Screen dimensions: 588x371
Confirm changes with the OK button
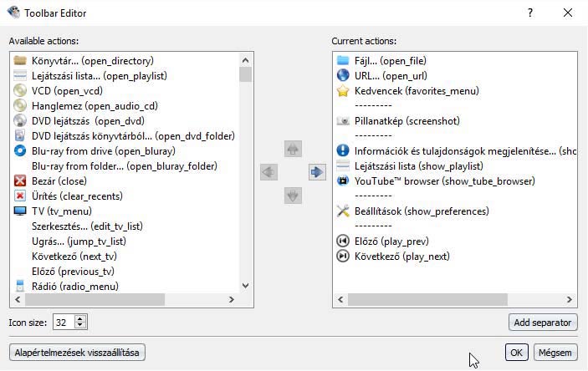[516, 353]
